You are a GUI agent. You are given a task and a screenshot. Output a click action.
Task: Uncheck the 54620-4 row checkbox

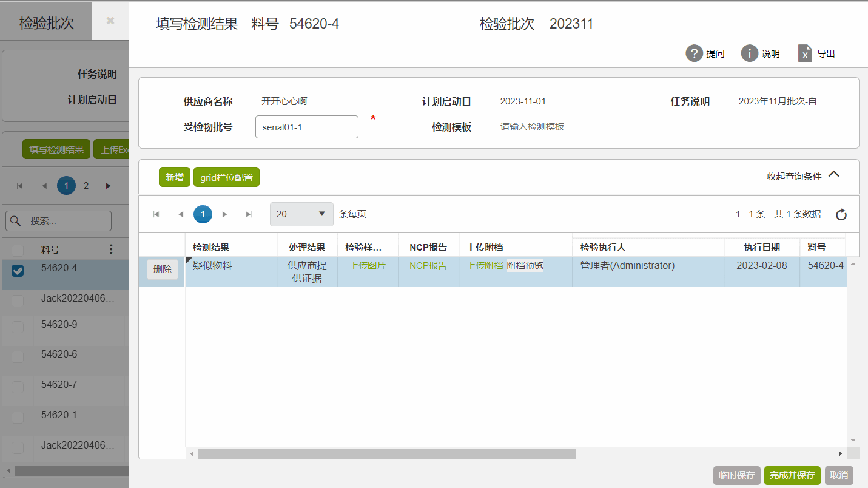click(x=18, y=271)
